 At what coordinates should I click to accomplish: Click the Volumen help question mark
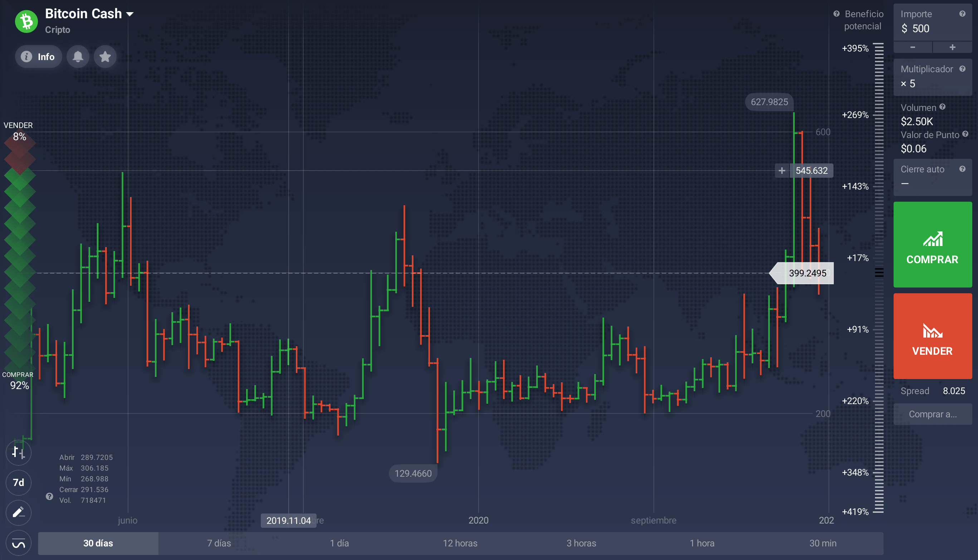[x=942, y=107]
